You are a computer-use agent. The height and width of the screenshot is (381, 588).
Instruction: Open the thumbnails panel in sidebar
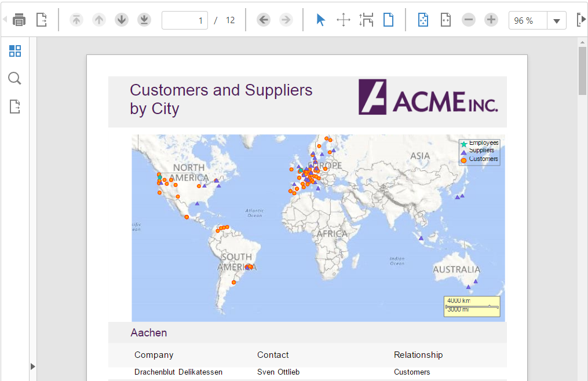(15, 51)
